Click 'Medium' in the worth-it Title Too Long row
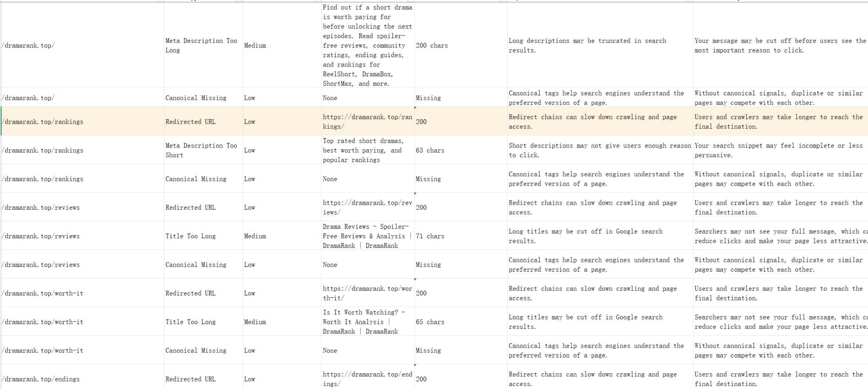Image resolution: width=868 pixels, height=389 pixels. (x=255, y=322)
